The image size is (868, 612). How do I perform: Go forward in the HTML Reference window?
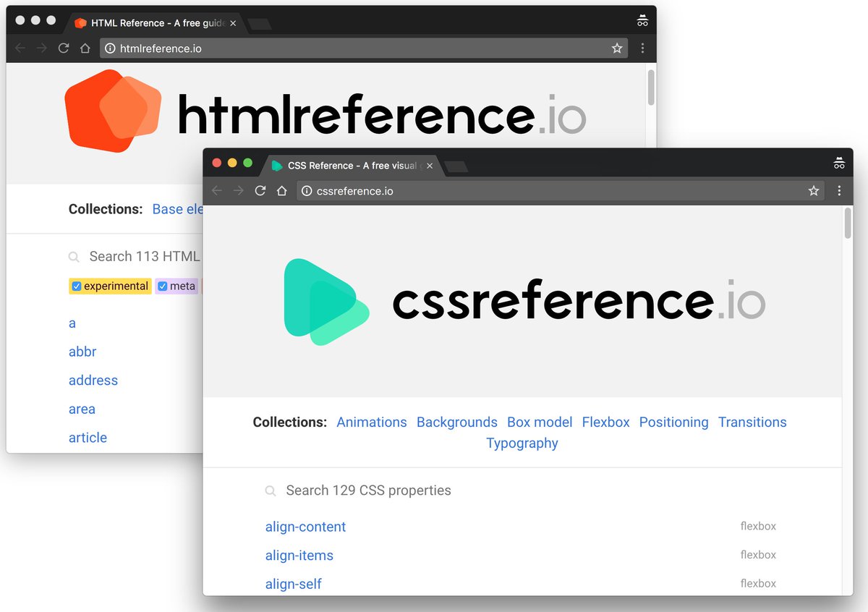pos(42,48)
